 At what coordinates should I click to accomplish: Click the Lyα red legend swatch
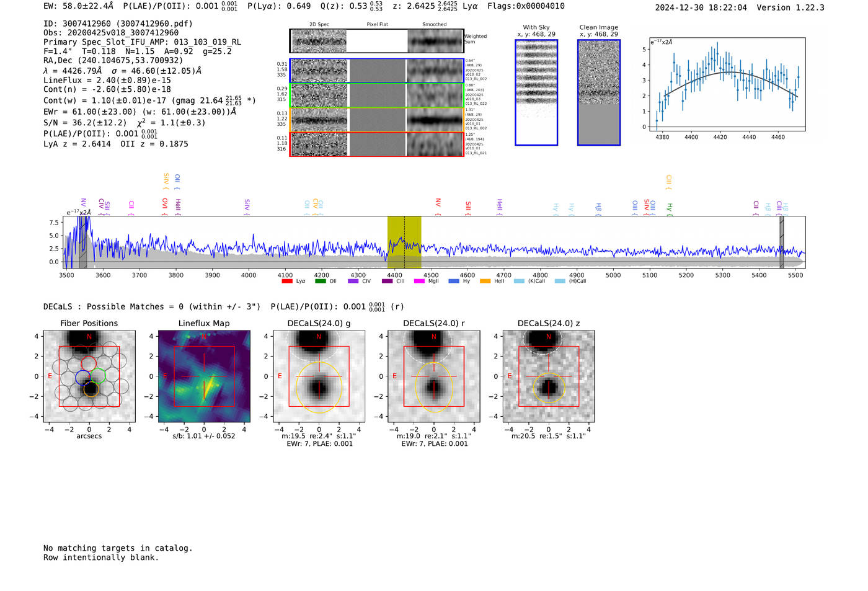[x=286, y=281]
